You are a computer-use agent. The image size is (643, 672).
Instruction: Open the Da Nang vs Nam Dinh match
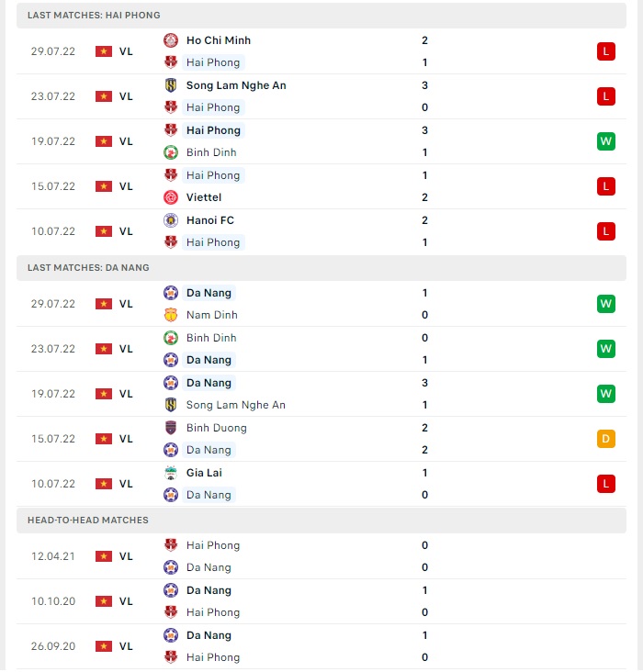[x=321, y=304]
